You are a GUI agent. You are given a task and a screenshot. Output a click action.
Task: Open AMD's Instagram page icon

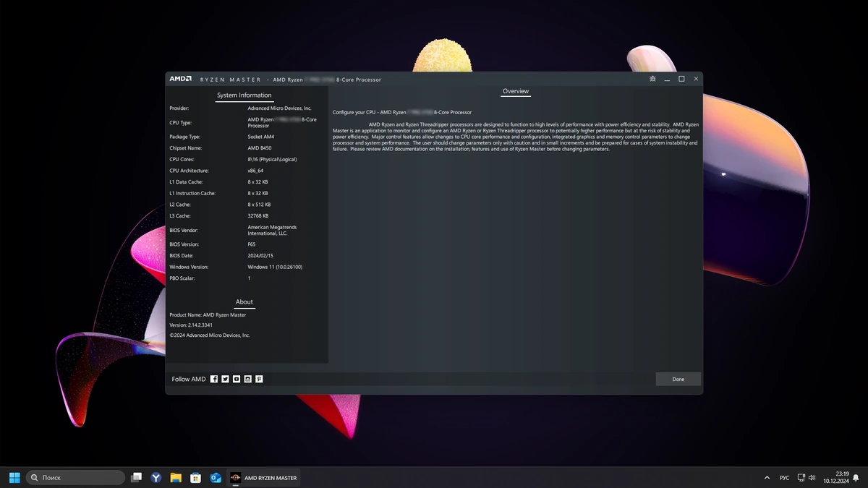point(247,379)
